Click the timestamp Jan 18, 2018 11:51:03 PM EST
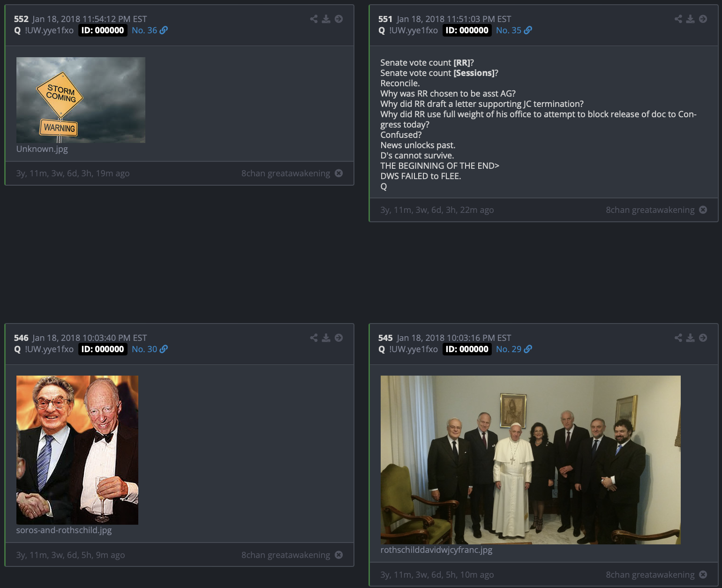Viewport: 722px width, 588px height. click(x=454, y=19)
